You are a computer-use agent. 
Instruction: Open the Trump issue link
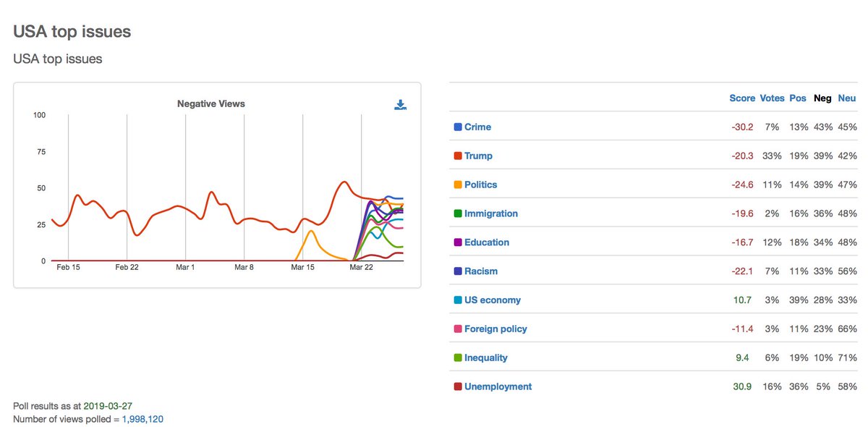(478, 156)
